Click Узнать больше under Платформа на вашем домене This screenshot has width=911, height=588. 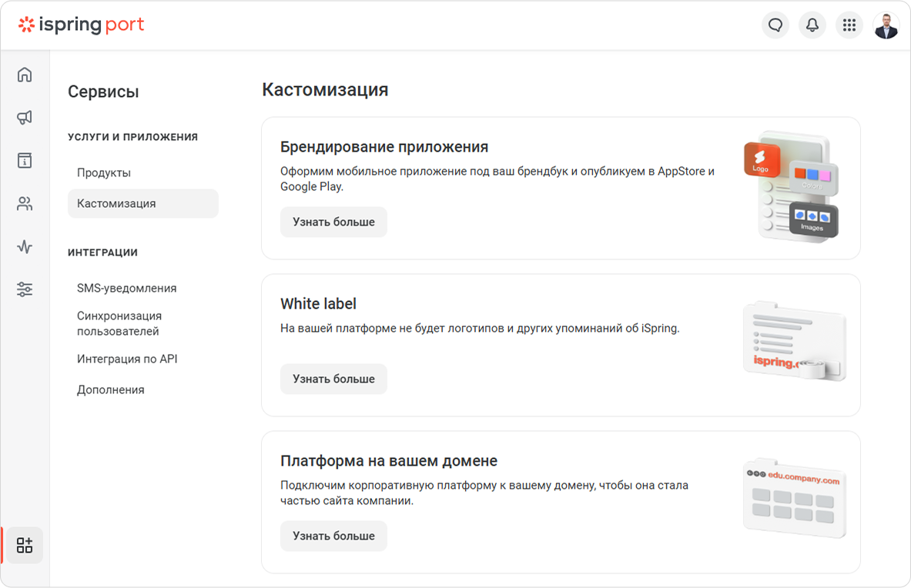pyautogui.click(x=333, y=536)
